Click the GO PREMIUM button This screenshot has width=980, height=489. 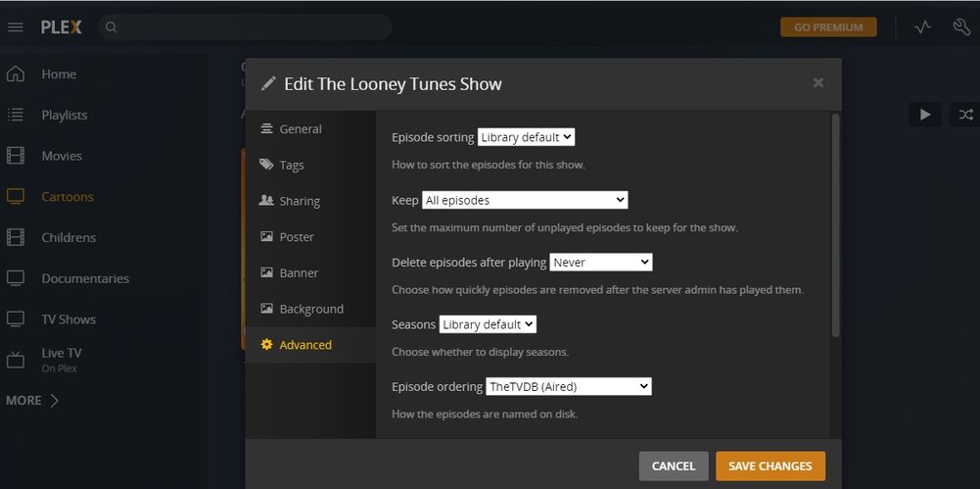click(x=829, y=27)
